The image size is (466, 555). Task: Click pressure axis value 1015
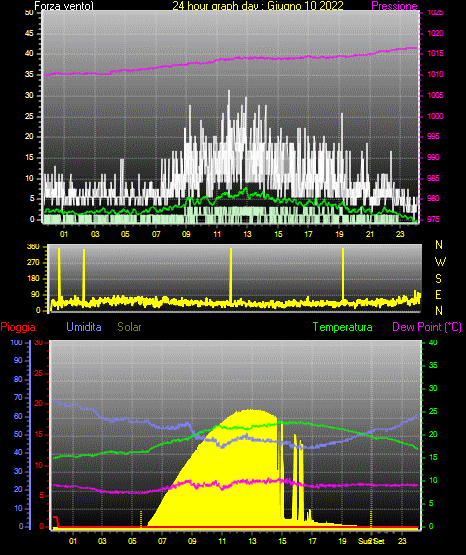click(435, 53)
